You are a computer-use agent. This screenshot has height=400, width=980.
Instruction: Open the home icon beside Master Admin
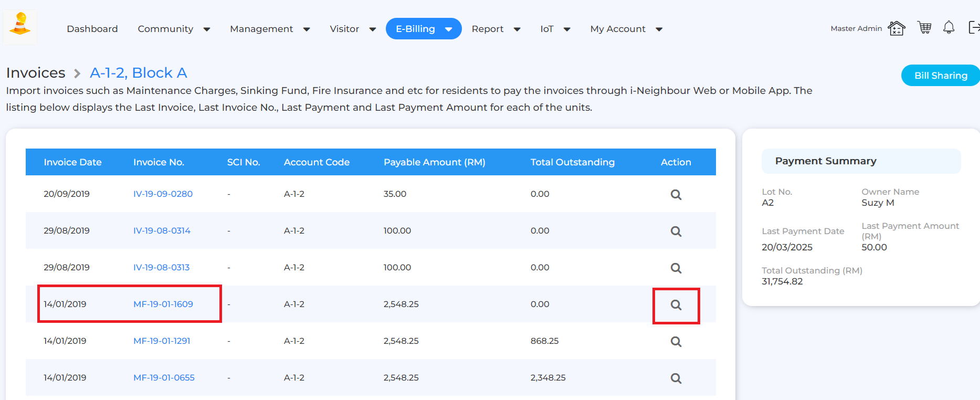click(x=896, y=28)
